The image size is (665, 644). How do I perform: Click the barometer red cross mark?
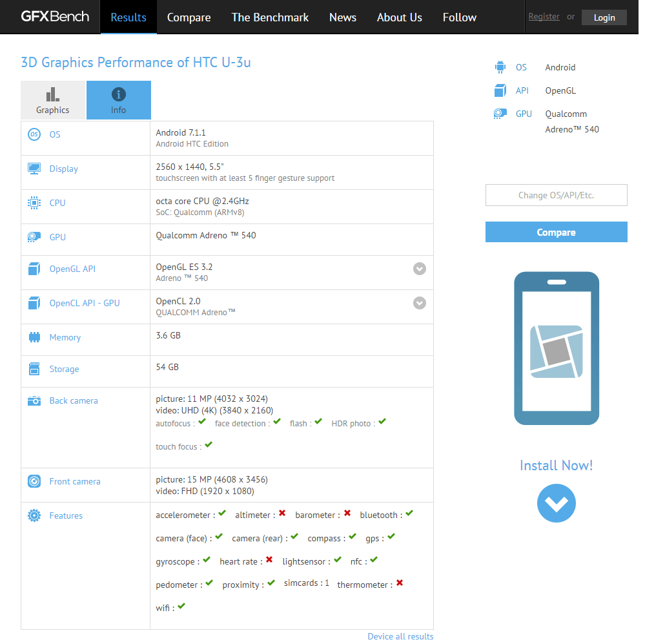pos(347,513)
